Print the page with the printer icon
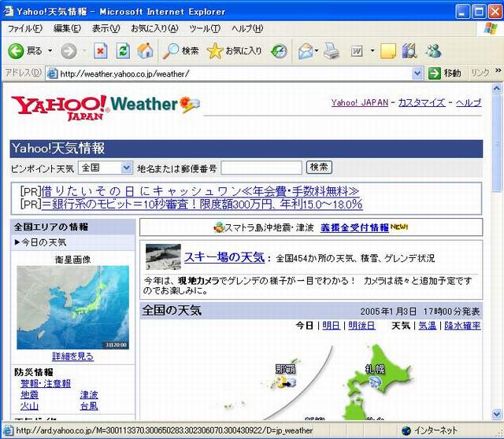 pos(332,50)
